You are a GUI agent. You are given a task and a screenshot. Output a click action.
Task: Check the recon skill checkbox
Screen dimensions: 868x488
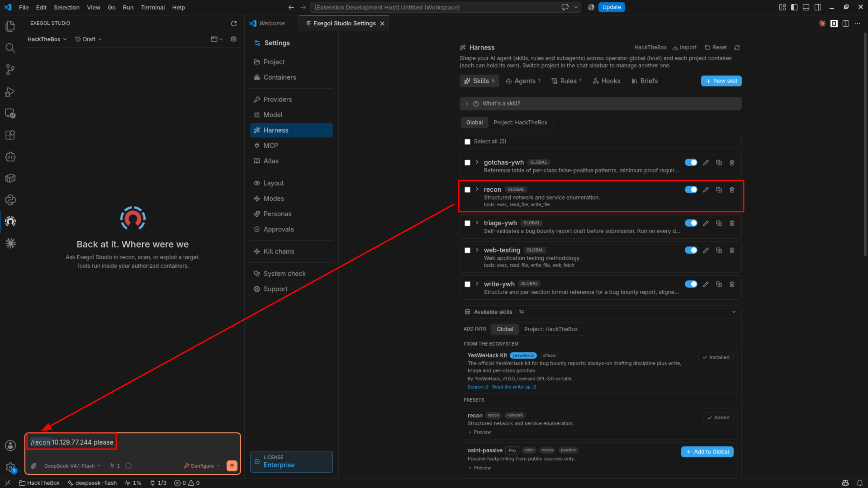point(468,190)
